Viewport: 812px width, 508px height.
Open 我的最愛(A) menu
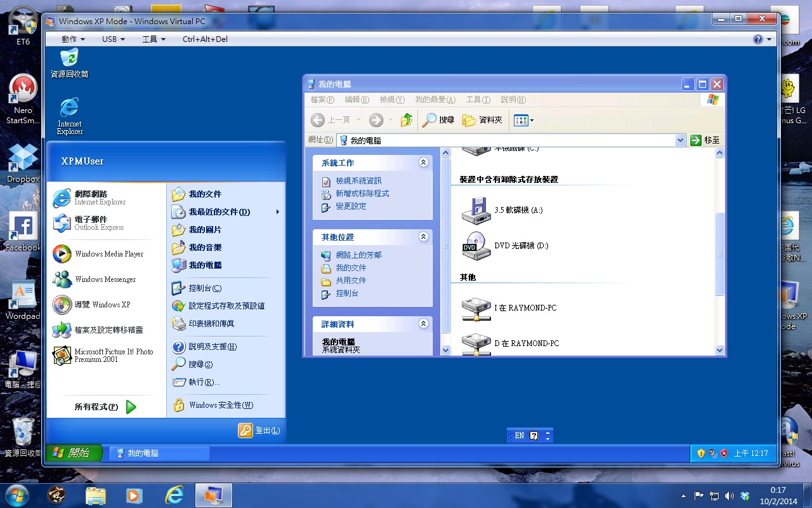pos(435,100)
